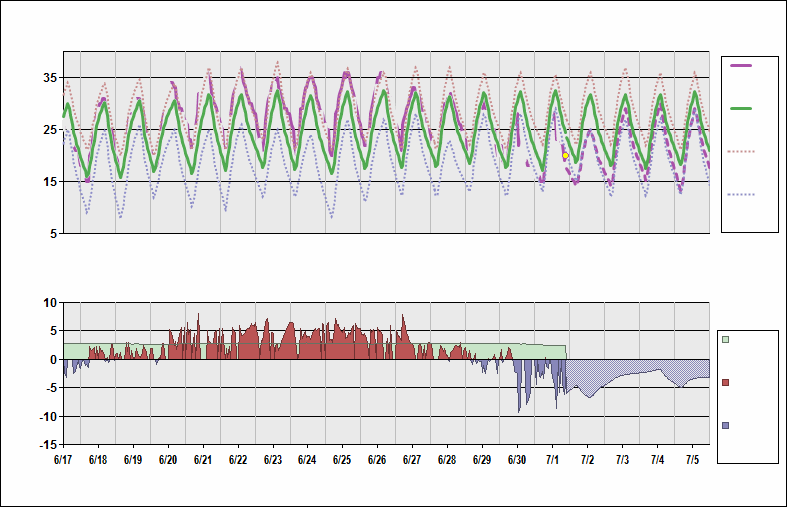The height and width of the screenshot is (507, 787).
Task: Click the solid green line legend marker
Action: coord(741,108)
